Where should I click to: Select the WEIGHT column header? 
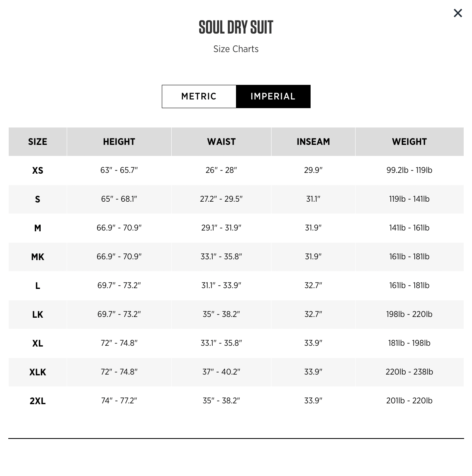(x=409, y=142)
